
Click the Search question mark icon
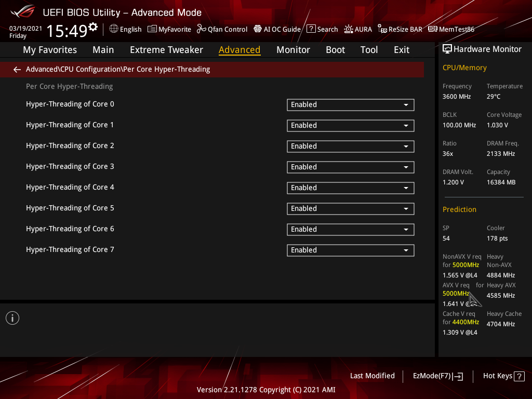tap(311, 29)
